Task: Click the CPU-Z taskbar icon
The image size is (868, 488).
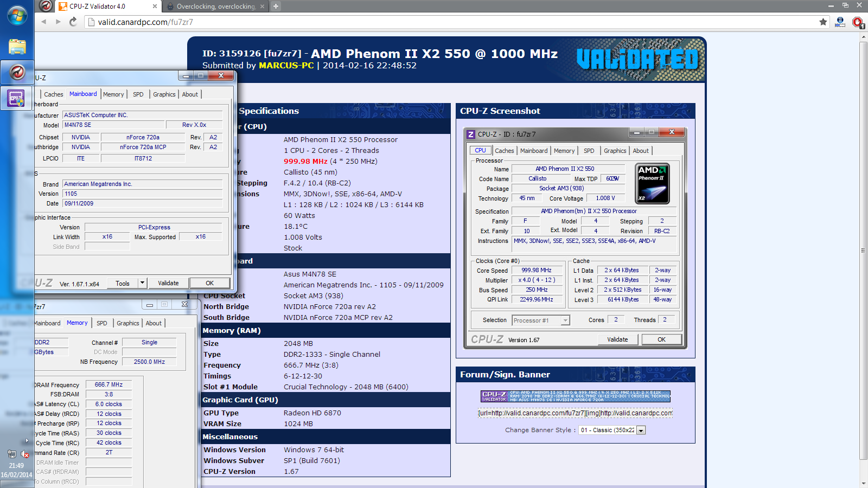Action: [x=16, y=99]
